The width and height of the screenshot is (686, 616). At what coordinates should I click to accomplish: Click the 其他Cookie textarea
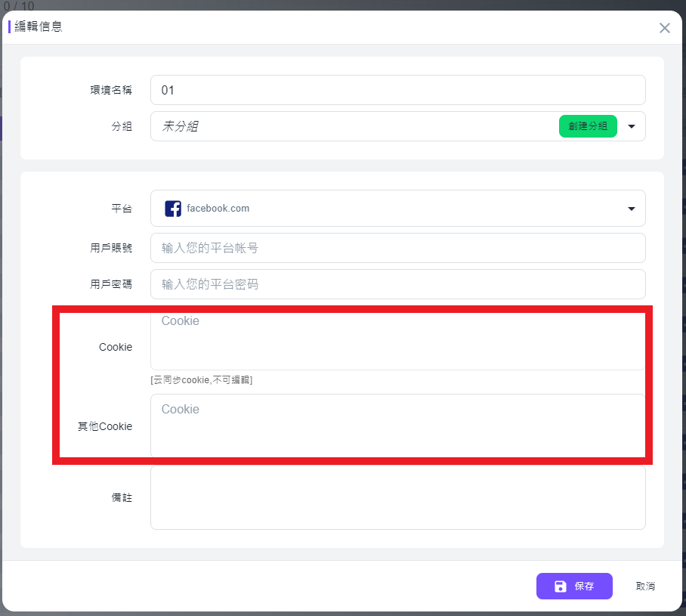click(x=398, y=427)
